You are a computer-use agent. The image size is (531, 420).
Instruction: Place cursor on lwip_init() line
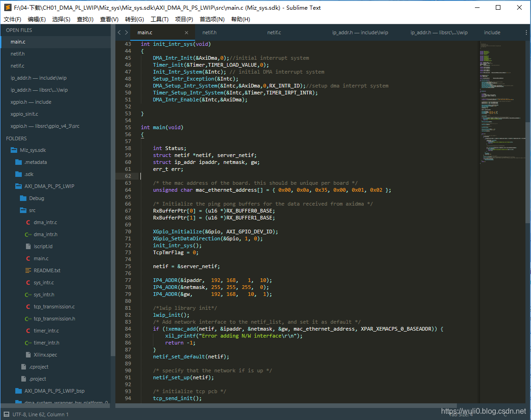coord(171,315)
